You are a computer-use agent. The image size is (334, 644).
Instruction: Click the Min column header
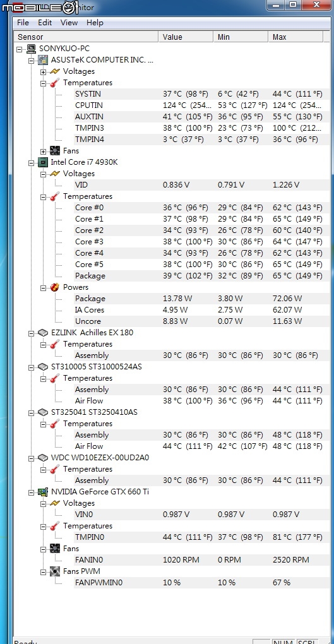(241, 37)
